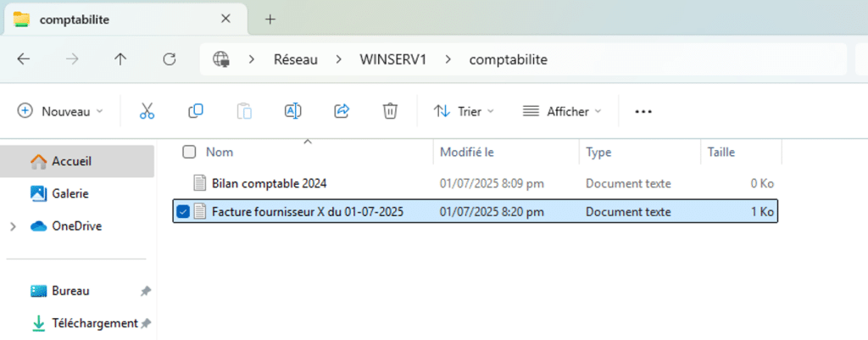Screen dimensions: 868x340
Task: Refresh the current folder view
Action: click(x=170, y=59)
